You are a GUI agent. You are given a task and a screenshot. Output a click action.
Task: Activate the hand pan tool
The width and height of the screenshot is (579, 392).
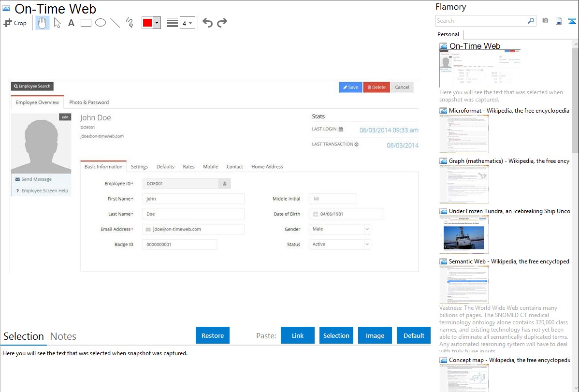click(43, 23)
